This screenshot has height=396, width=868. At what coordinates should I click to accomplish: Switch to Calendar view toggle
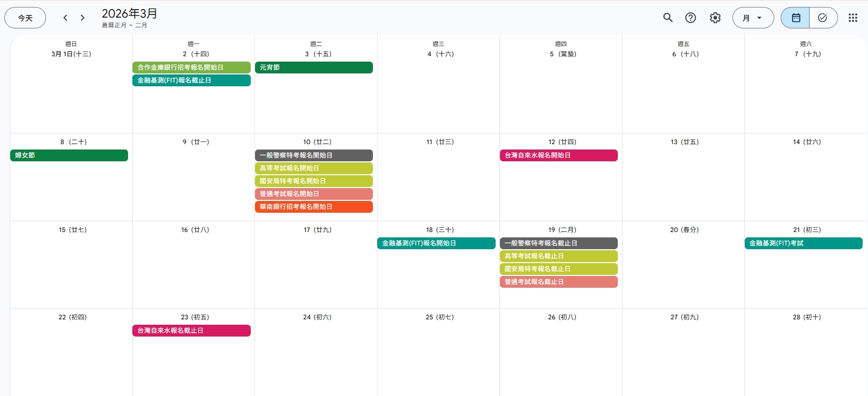796,18
